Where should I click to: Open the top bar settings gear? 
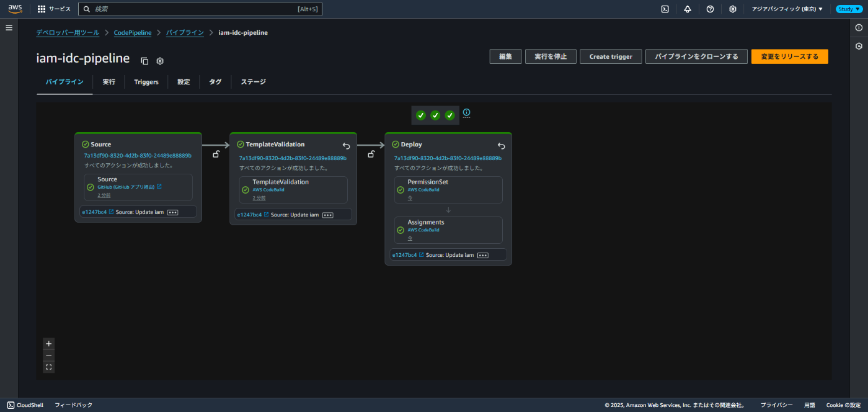pos(732,9)
